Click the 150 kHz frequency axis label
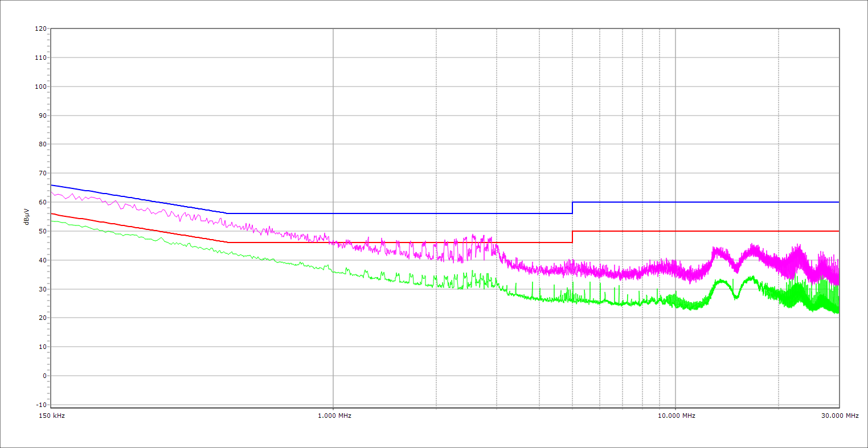 tap(51, 416)
